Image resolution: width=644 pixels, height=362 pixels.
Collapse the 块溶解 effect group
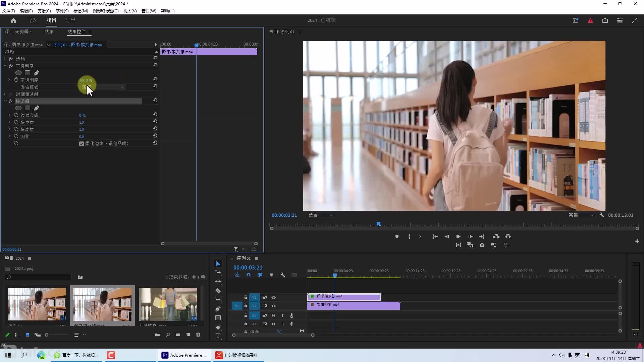tap(5, 101)
